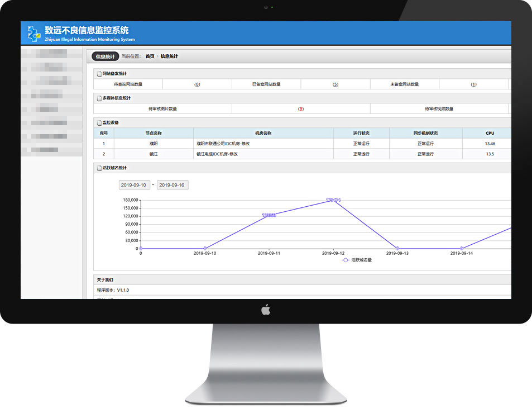The height and width of the screenshot is (413, 532).
Task: Open the unregistered website count (1) link
Action: coord(473,84)
